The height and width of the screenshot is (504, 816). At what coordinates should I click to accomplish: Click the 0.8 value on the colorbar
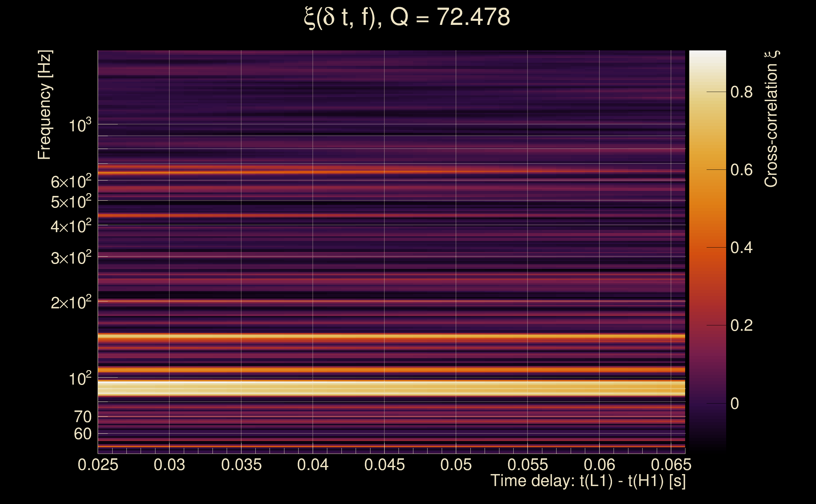(x=741, y=92)
